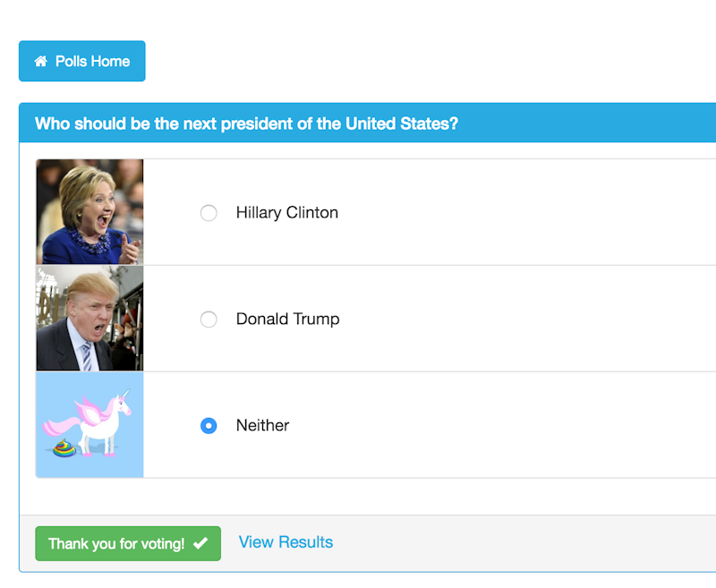Select the Hillary Clinton radio button
Viewport: 716px width, 588px height.
pos(209,213)
